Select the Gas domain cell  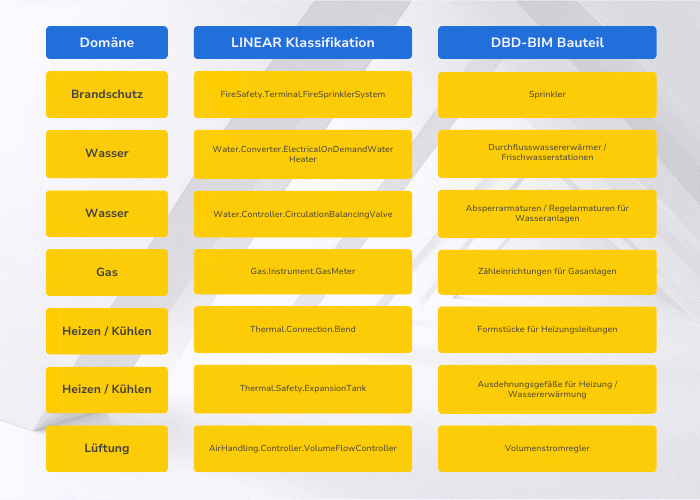click(107, 272)
